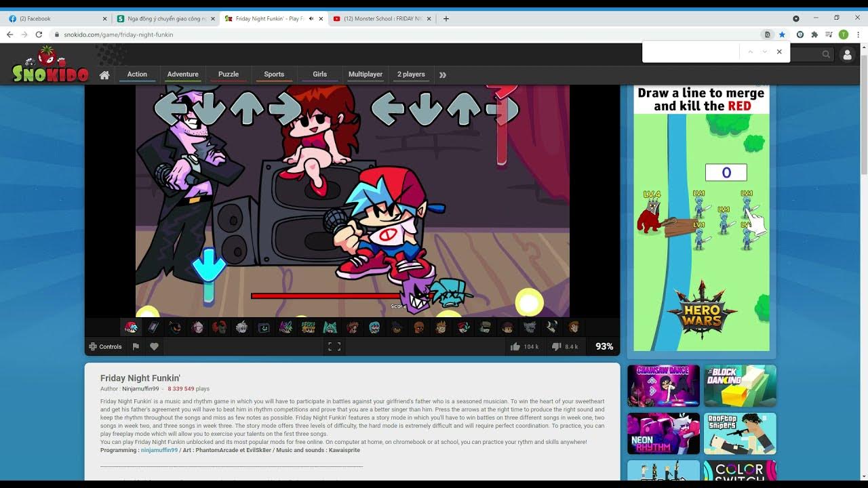868x488 pixels.
Task: Add game to favorites with heart icon
Action: [154, 346]
